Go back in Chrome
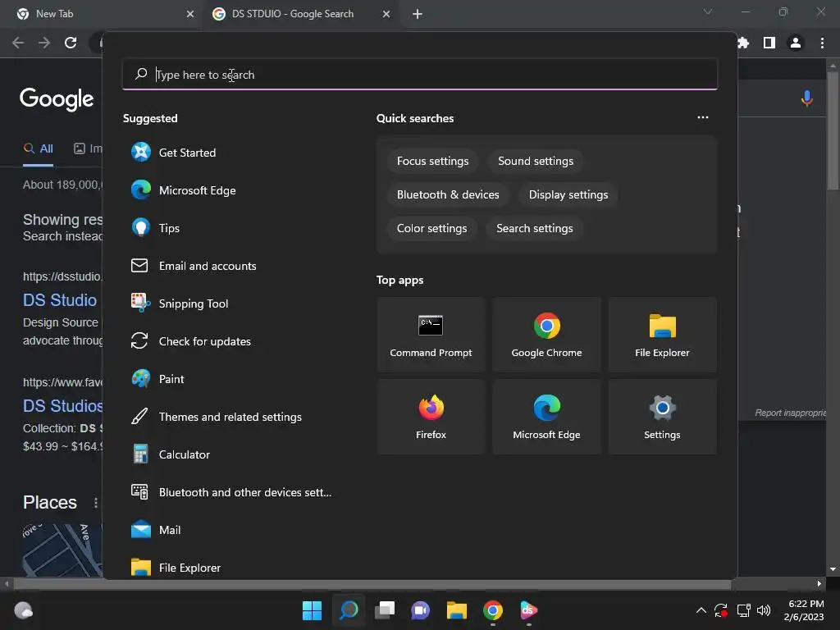 point(18,43)
